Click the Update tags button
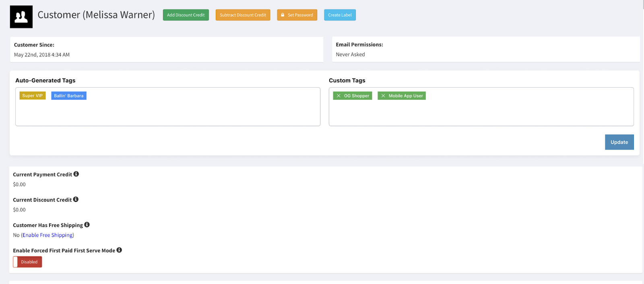 619,142
